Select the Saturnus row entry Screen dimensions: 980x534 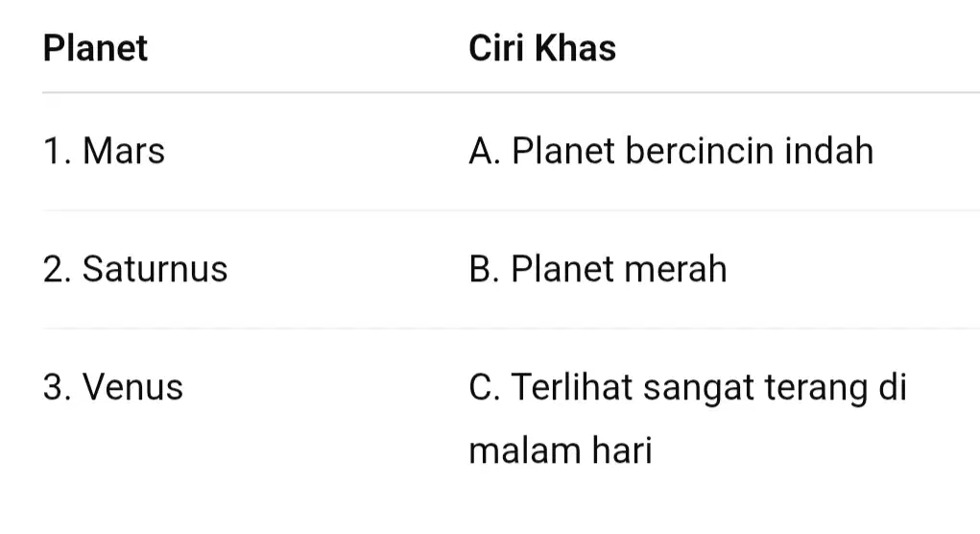[135, 269]
